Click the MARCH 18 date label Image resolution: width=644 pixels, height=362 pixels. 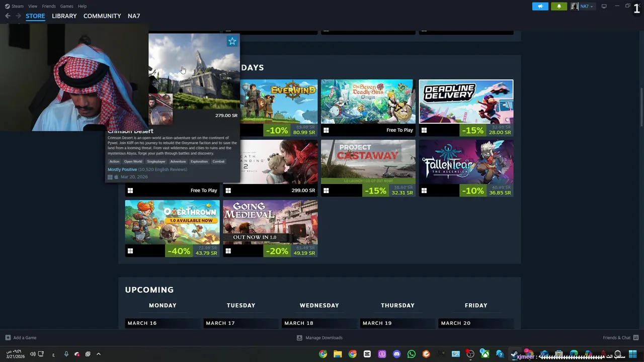point(299,323)
